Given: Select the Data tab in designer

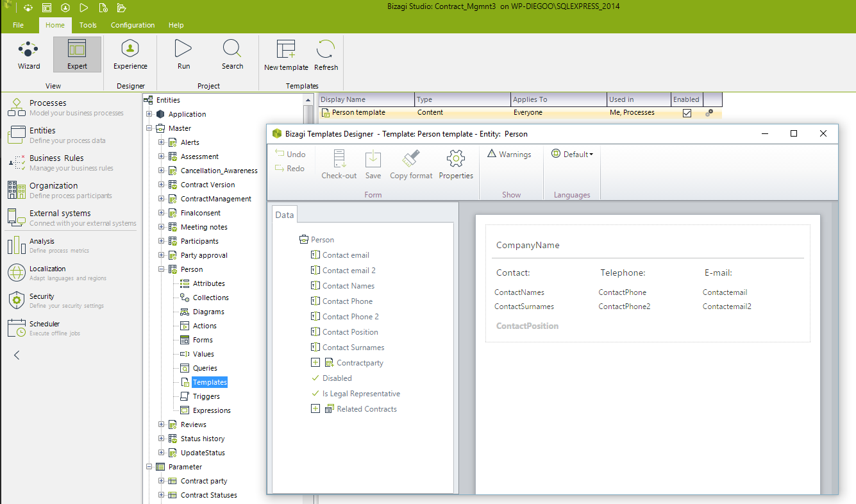Looking at the screenshot, I should [x=284, y=215].
